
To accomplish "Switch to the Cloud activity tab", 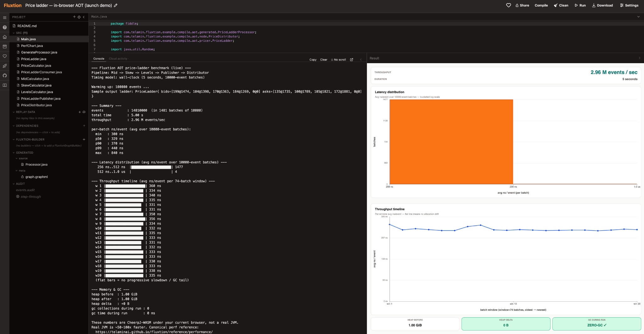I will click(118, 59).
